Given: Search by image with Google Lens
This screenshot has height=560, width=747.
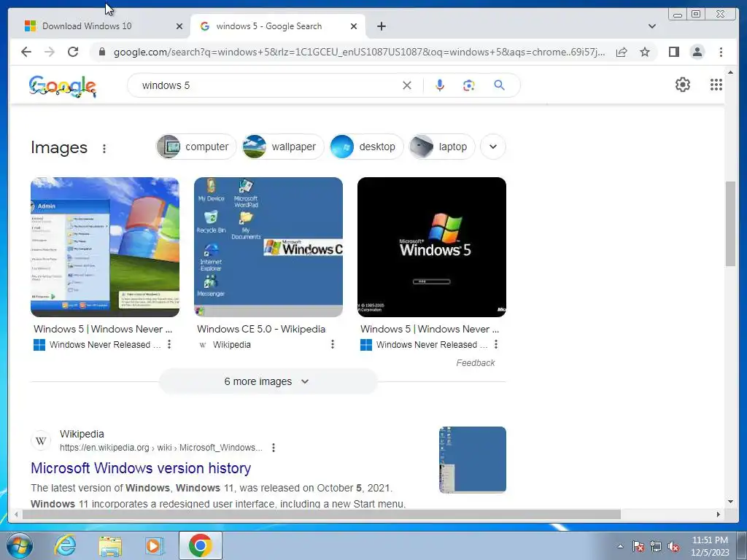Looking at the screenshot, I should coord(469,85).
